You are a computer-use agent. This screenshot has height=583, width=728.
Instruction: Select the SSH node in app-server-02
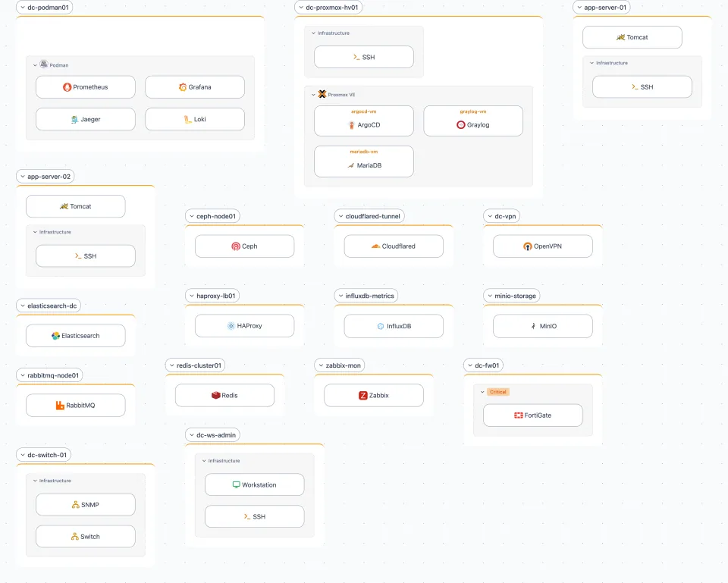[86, 255]
